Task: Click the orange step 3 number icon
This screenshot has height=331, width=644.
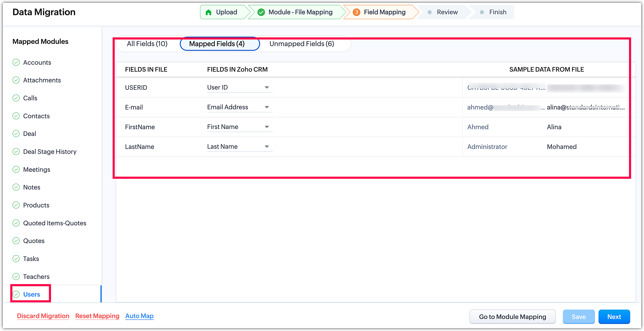Action: tap(356, 12)
